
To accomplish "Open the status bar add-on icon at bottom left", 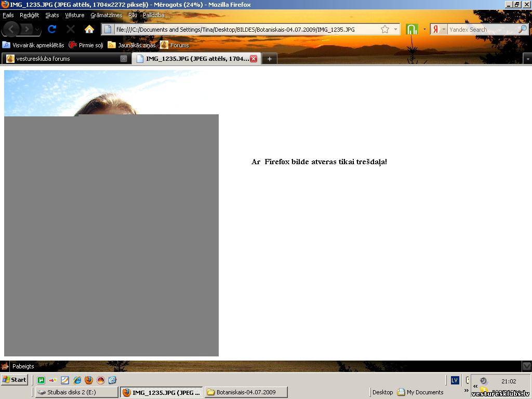I will click(x=5, y=366).
